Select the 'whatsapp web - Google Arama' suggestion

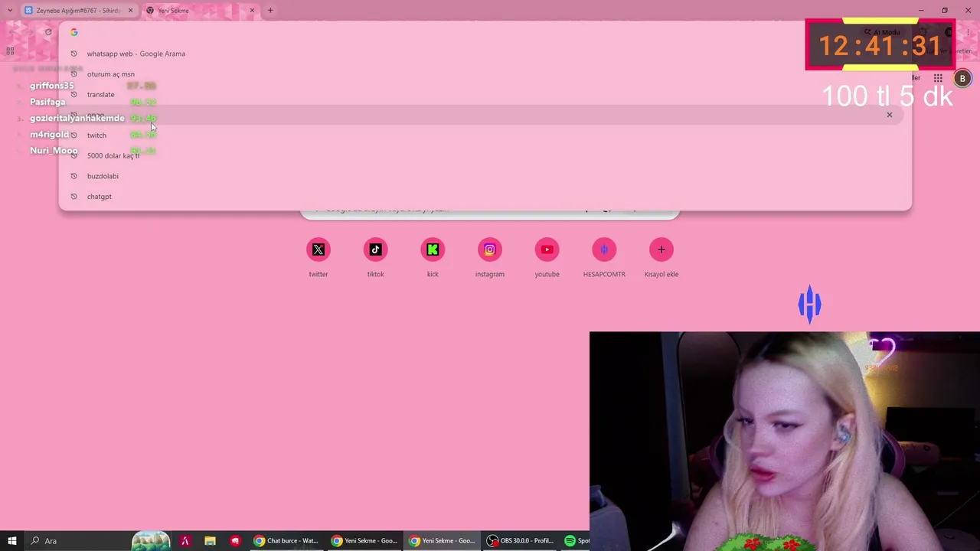485,54
